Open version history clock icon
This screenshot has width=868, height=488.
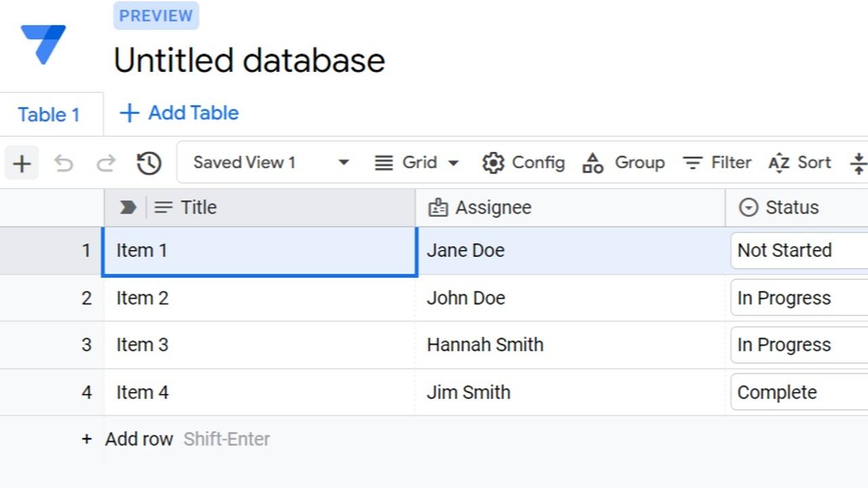coord(149,163)
